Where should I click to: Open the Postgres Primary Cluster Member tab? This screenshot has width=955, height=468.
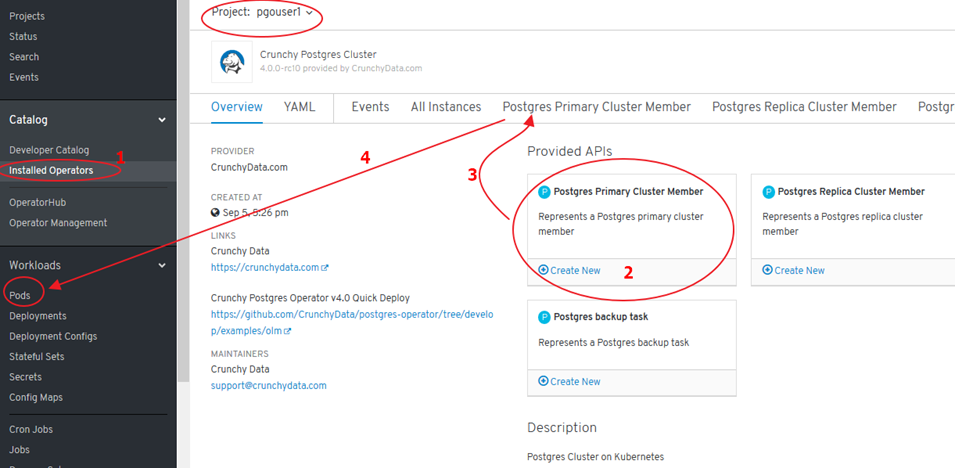coord(597,107)
